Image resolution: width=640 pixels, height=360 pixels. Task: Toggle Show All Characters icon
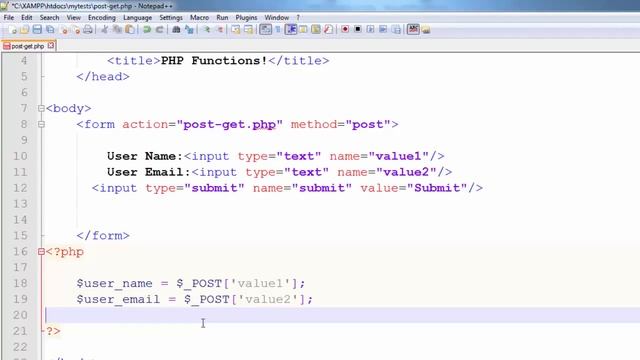click(x=278, y=29)
